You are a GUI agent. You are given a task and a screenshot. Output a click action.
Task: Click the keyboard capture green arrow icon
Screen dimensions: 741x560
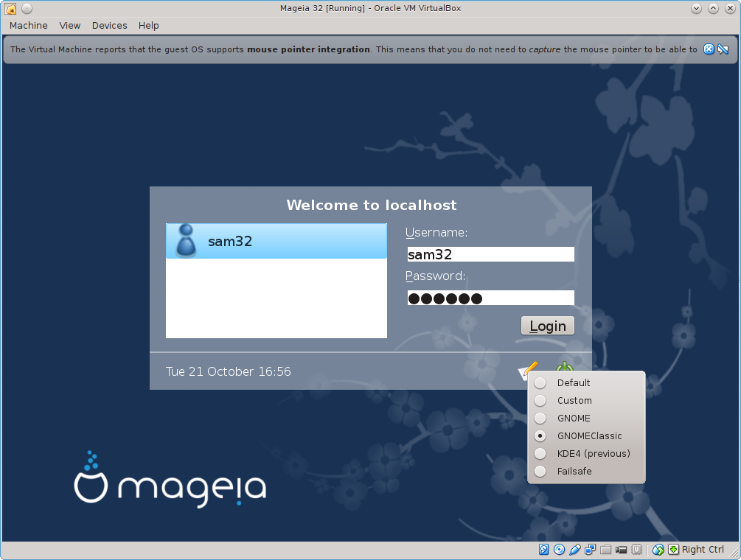[673, 549]
